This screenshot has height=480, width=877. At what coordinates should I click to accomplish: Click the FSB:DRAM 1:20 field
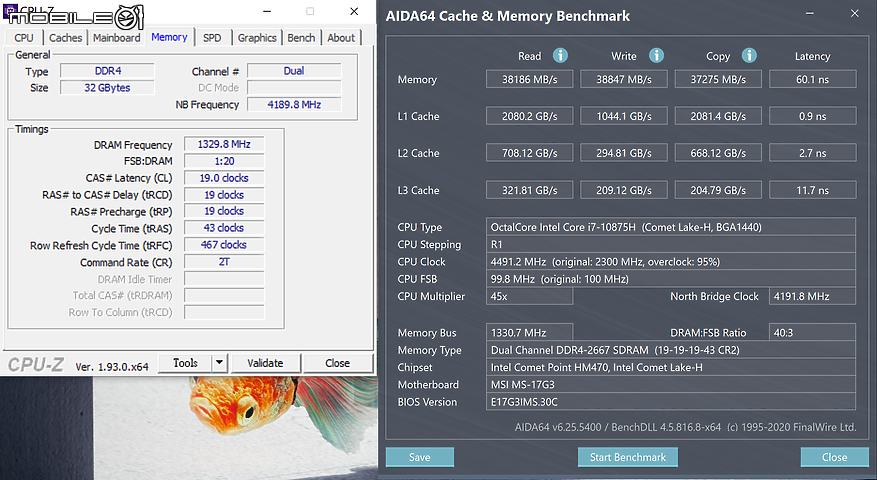224,161
